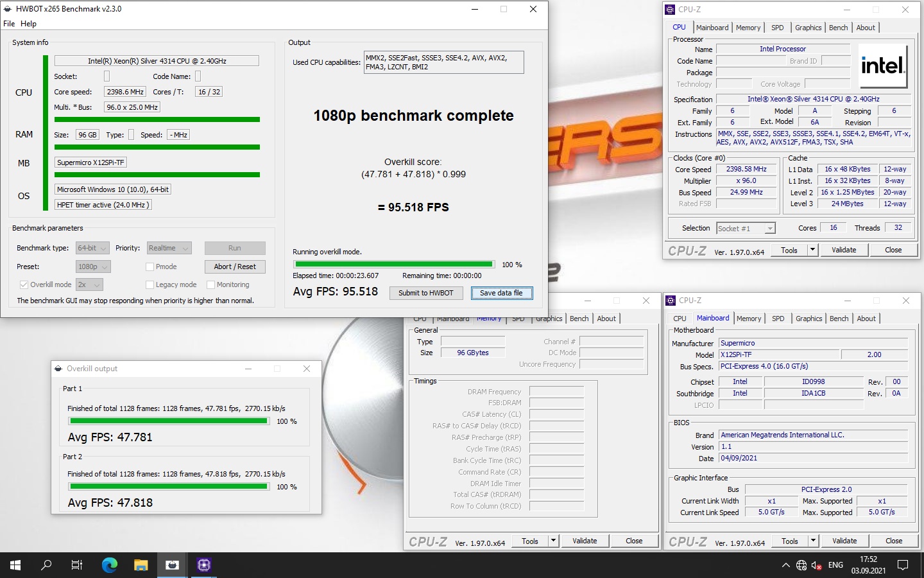The width and height of the screenshot is (924, 578).
Task: Click the Cores / T 16 / 32 field
Action: tap(209, 92)
